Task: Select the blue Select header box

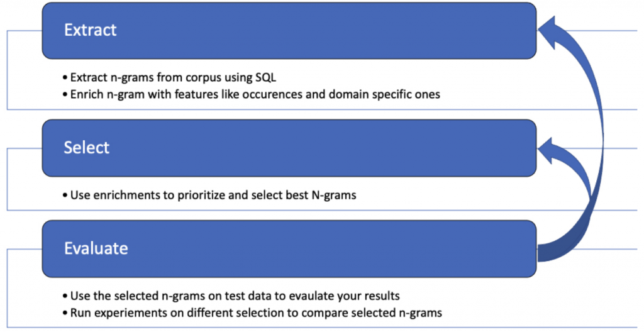Action: coord(289,148)
